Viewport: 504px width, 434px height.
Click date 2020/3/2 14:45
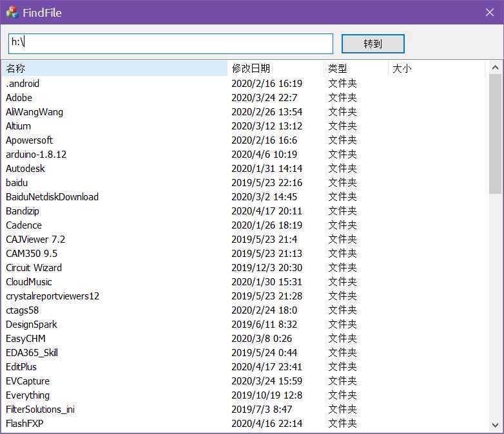tap(264, 196)
